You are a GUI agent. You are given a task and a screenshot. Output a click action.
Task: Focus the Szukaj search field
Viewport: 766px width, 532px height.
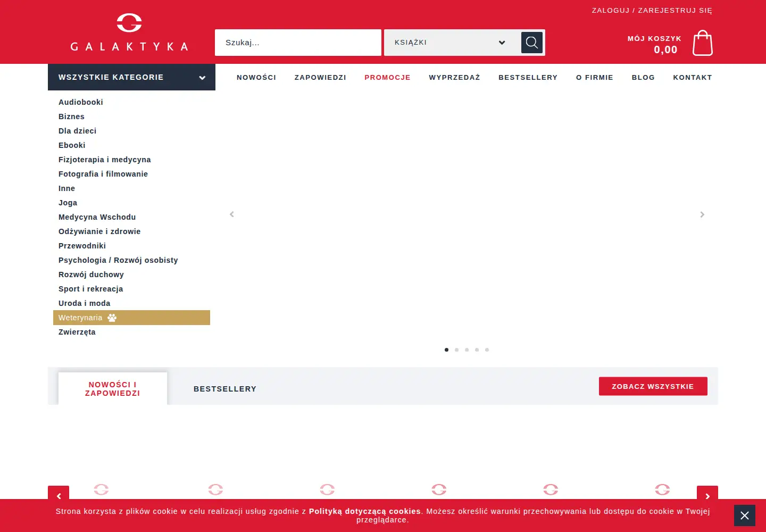298,43
